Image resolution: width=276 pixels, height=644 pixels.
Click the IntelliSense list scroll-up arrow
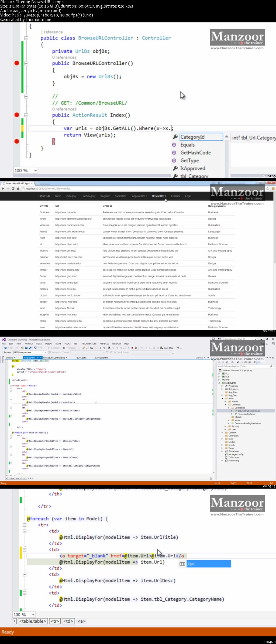[226, 137]
